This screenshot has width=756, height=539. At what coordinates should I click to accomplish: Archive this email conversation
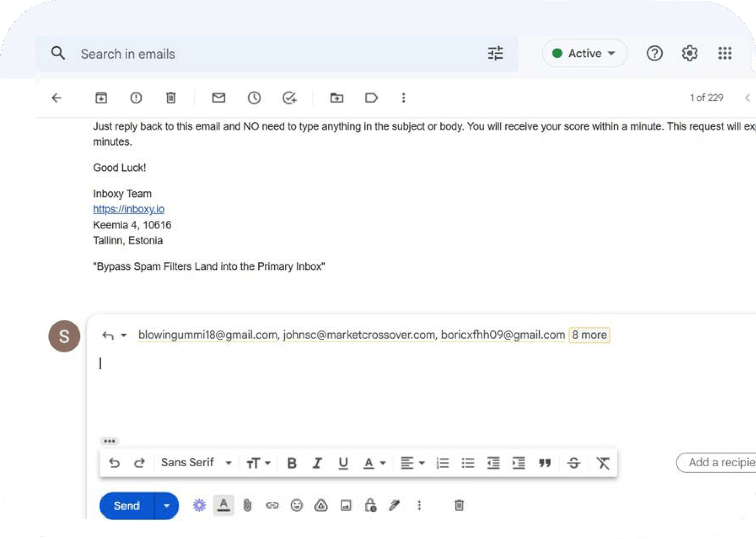[x=101, y=98]
